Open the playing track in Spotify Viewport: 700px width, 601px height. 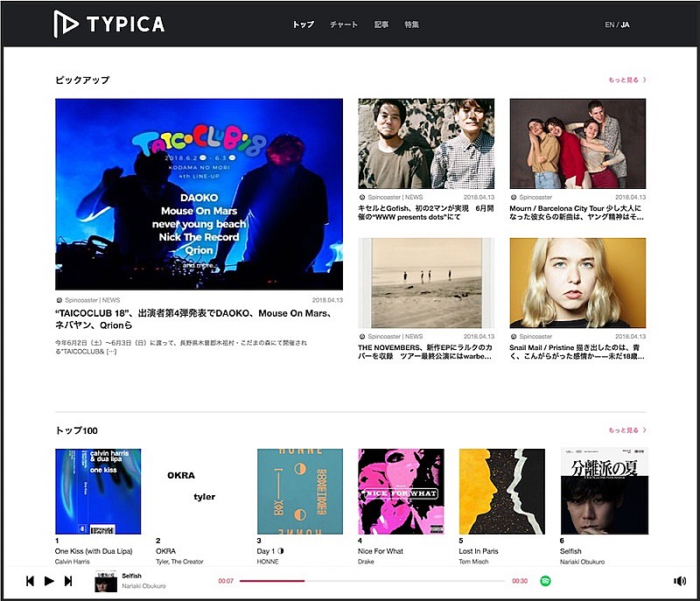point(545,580)
